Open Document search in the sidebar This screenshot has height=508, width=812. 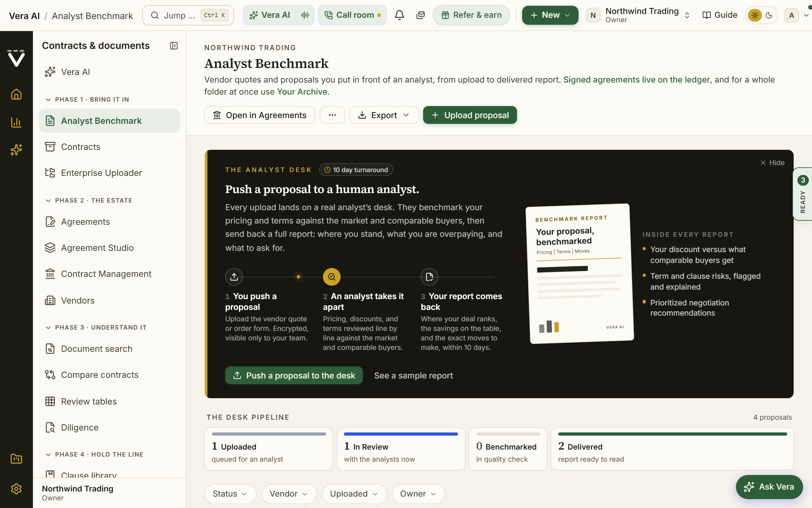[109, 349]
